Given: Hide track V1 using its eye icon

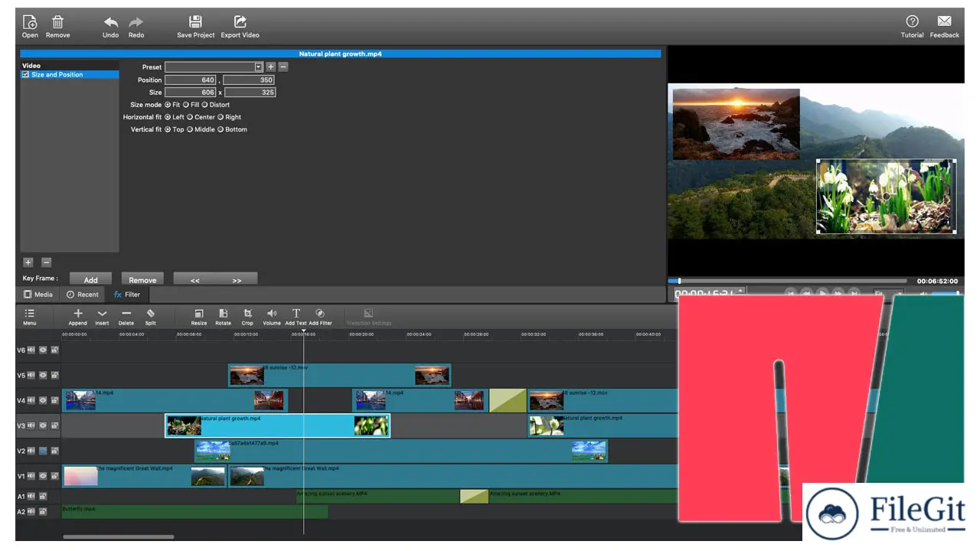Looking at the screenshot, I should (x=43, y=476).
